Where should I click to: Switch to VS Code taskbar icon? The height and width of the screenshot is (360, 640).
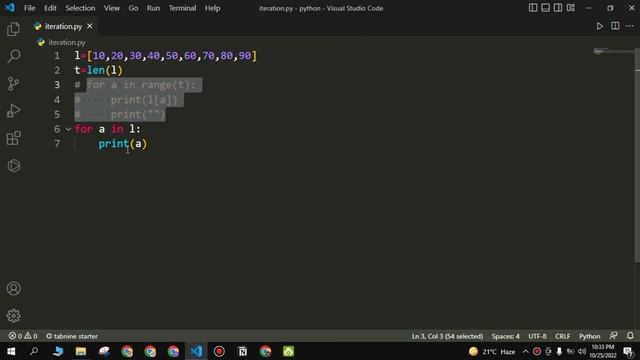(x=196, y=351)
